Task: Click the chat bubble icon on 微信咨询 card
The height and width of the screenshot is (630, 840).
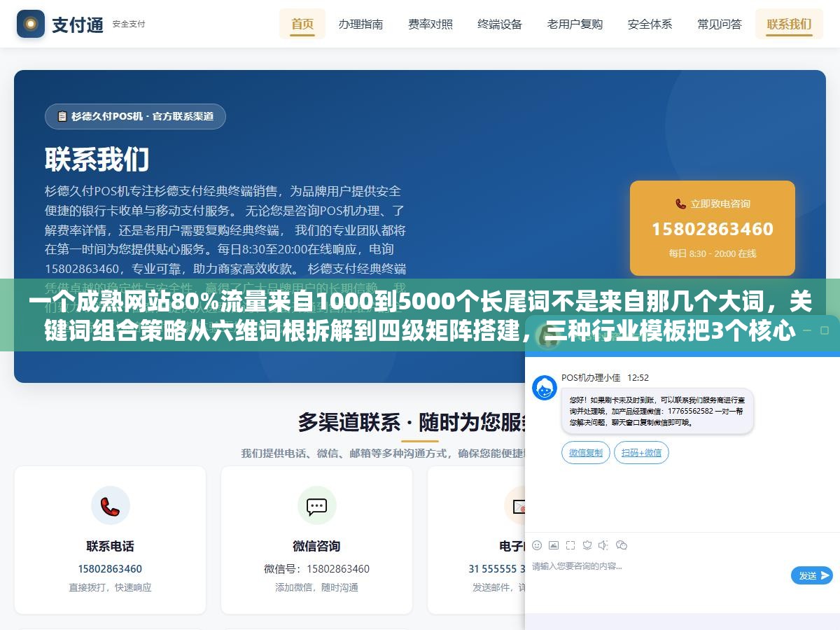Action: point(316,505)
